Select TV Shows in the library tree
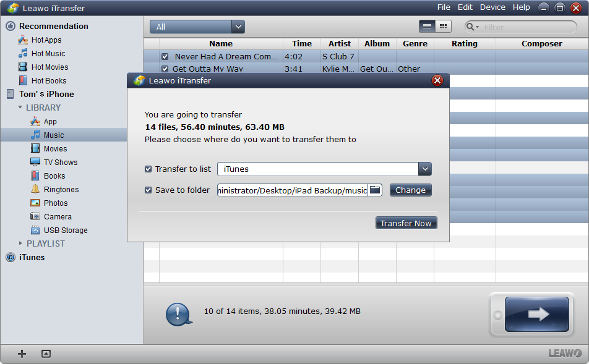 point(61,162)
